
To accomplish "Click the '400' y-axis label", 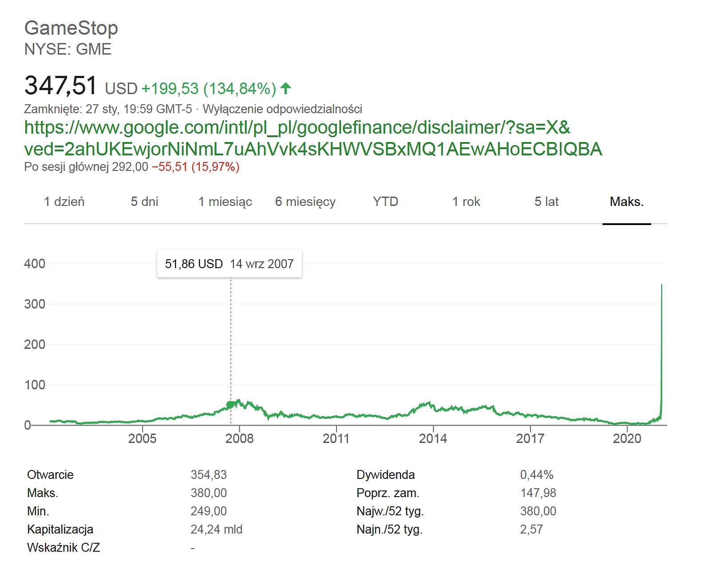I will click(x=35, y=264).
